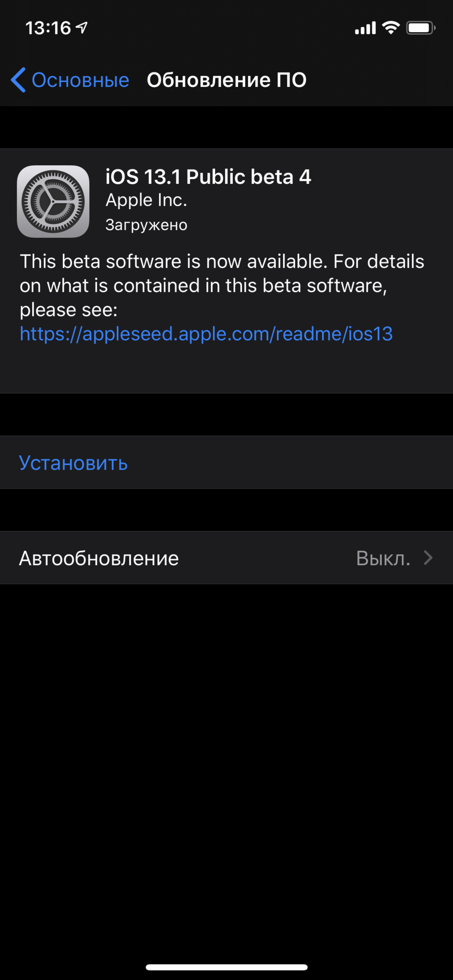Open the Автообновление settings via chevron
453x980 pixels.
point(428,557)
